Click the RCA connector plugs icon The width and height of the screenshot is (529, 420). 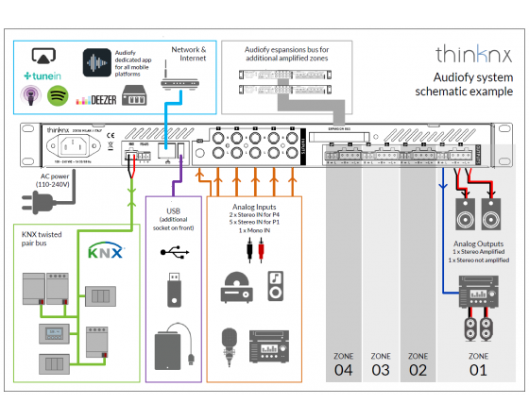click(x=255, y=250)
